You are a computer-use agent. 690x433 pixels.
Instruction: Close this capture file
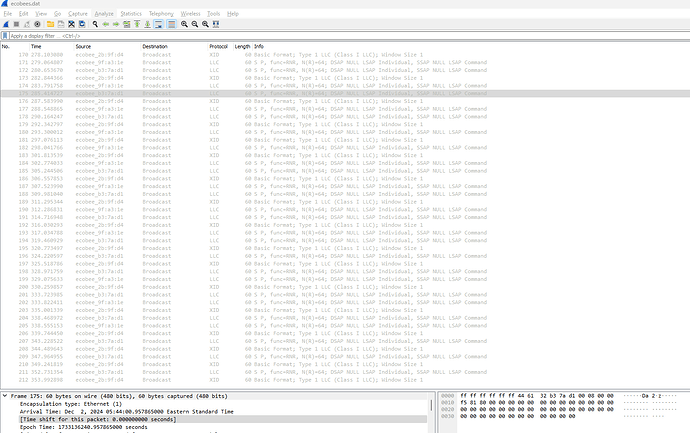tap(71, 24)
